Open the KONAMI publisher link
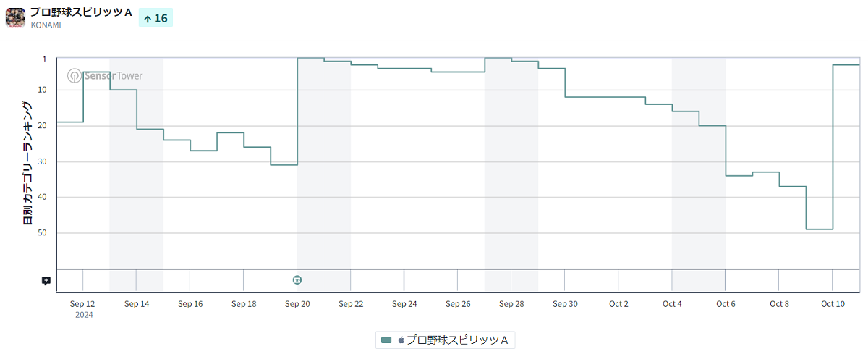Viewport: 868px width, 354px height. pyautogui.click(x=46, y=25)
